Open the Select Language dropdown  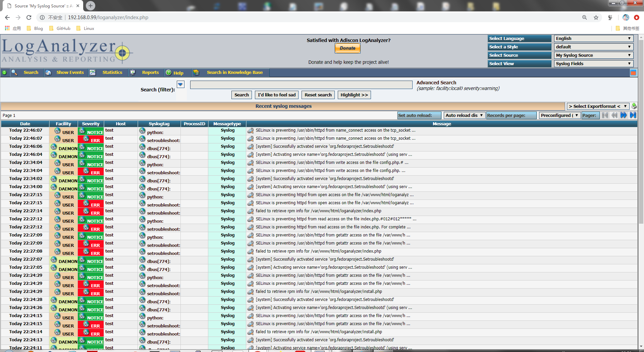593,39
